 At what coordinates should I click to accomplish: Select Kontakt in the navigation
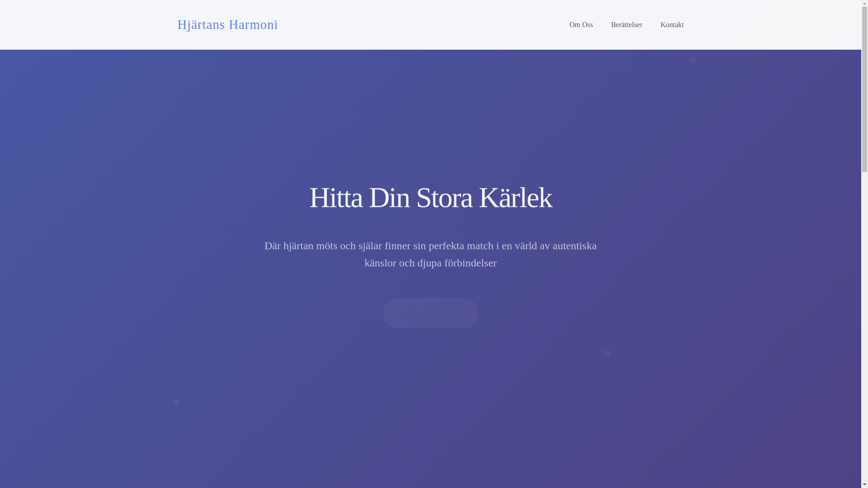(672, 25)
